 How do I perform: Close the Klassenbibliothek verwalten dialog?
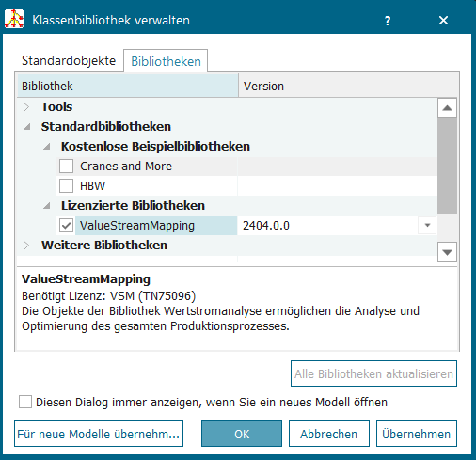(x=443, y=21)
